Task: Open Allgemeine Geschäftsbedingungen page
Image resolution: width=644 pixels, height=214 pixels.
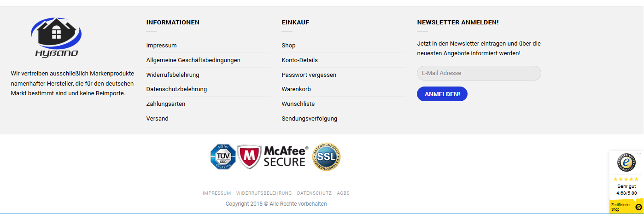Action: 193,60
